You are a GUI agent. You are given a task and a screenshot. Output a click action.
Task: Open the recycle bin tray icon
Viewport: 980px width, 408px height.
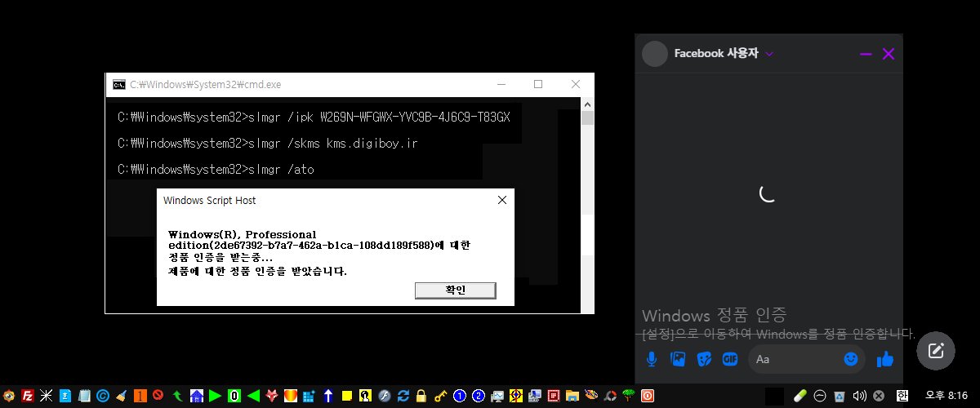click(840, 396)
